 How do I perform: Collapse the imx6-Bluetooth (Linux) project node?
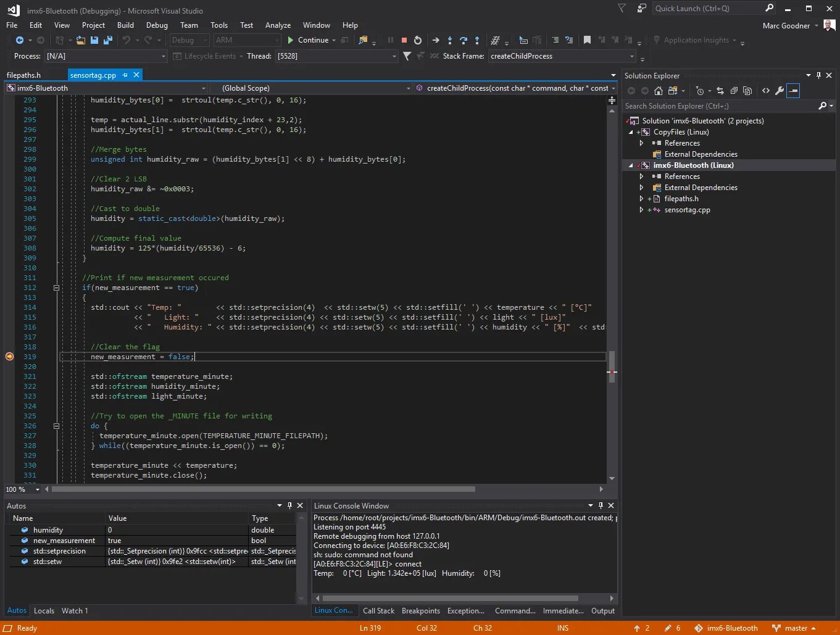[631, 165]
